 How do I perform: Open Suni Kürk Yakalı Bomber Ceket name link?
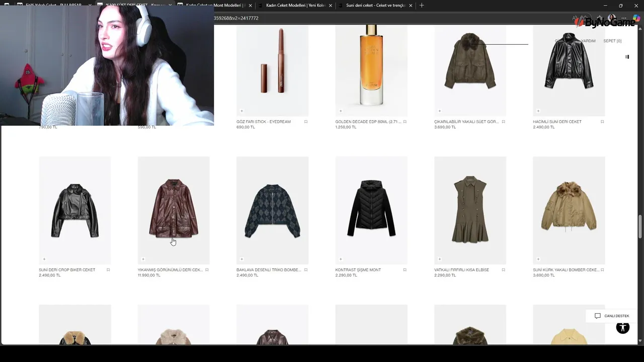point(566,270)
